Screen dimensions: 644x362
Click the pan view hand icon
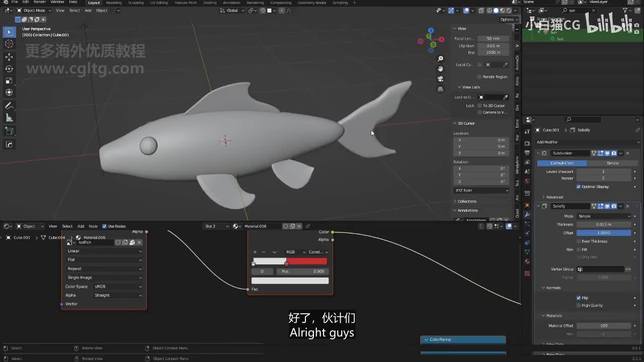[x=440, y=69]
